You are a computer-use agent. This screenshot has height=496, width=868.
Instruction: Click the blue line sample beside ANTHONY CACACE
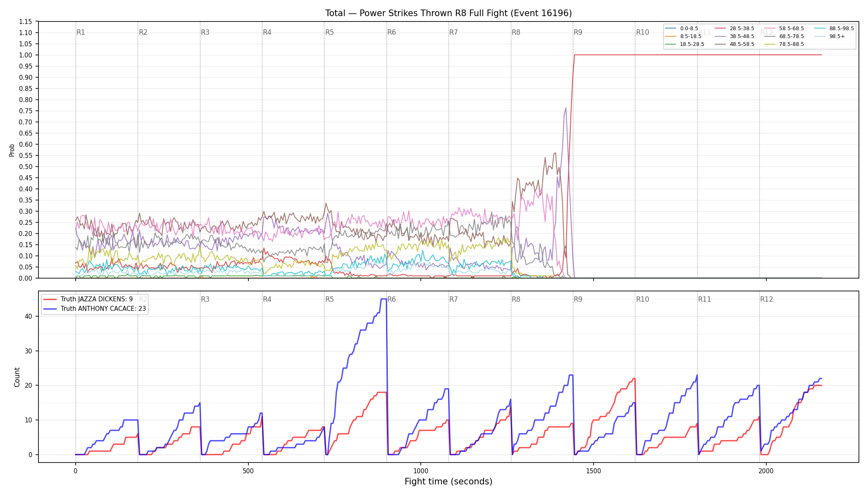coord(50,309)
